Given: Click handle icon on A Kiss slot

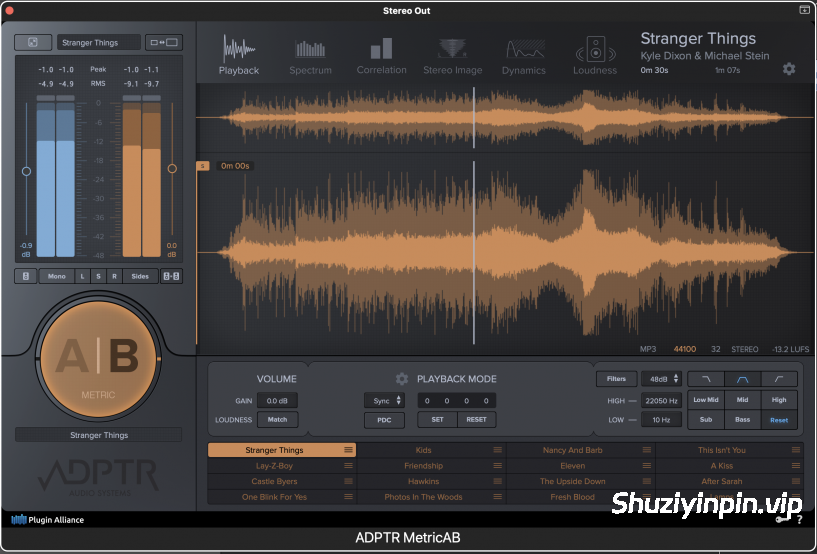Looking at the screenshot, I should 796,465.
